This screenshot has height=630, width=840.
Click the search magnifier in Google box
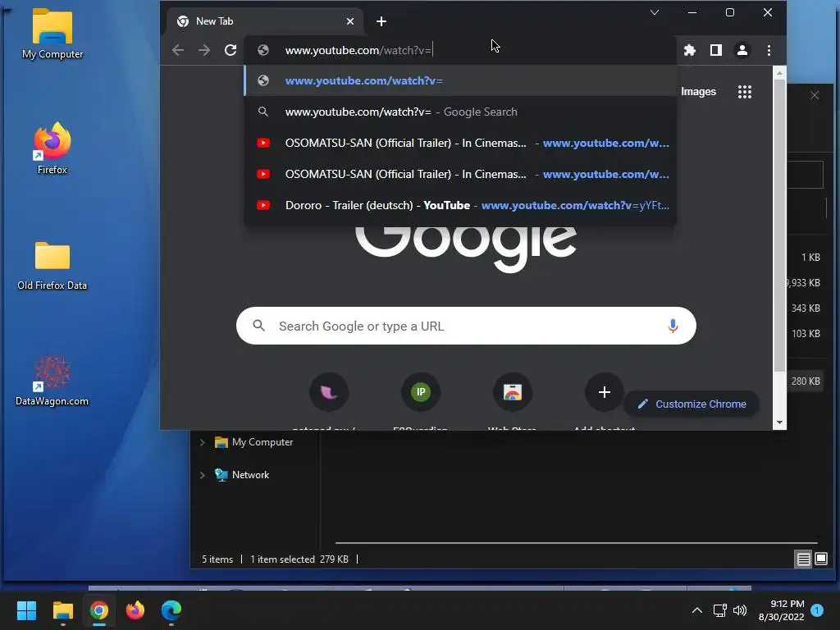(x=258, y=326)
